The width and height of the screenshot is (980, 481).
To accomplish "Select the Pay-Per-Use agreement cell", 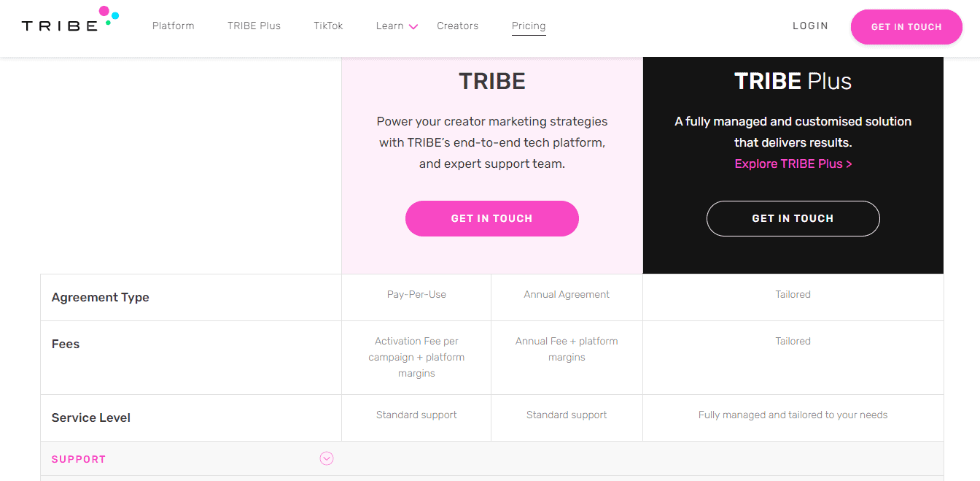I will [x=416, y=294].
